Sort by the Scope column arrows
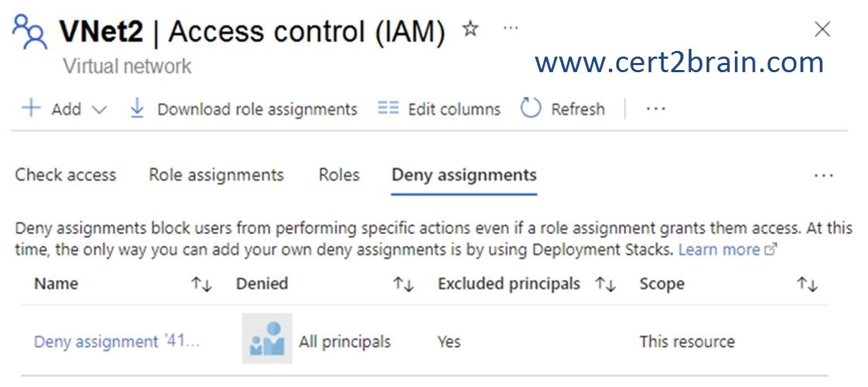Screen dimensions: 868x387 point(806,284)
